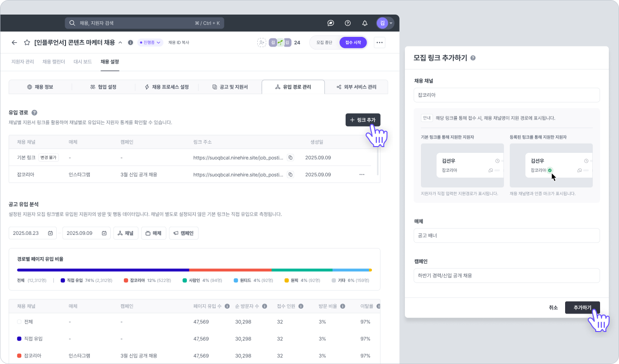Open start date picker 2025.08.23
619x364 pixels.
click(33, 233)
